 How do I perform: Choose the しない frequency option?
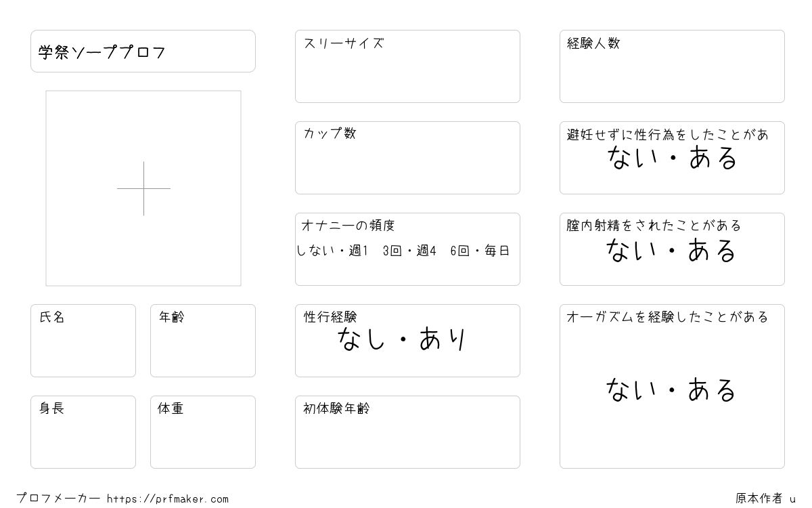[317, 251]
